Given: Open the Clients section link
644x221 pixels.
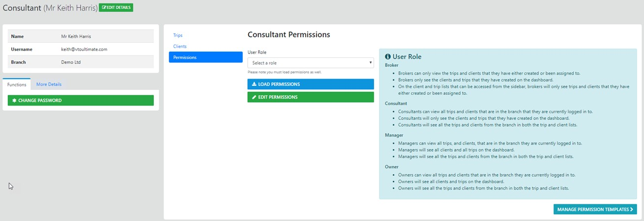Looking at the screenshot, I should point(180,46).
